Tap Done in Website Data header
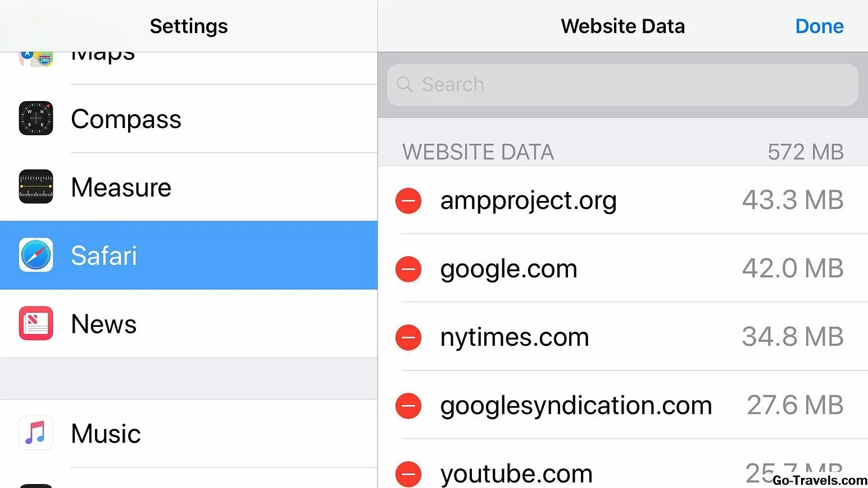868x488 pixels. pyautogui.click(x=819, y=26)
